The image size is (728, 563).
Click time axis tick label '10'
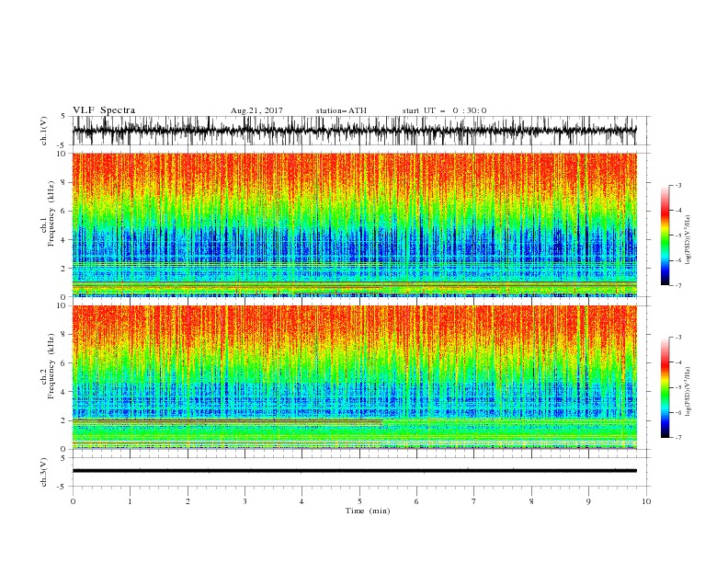[x=646, y=501]
